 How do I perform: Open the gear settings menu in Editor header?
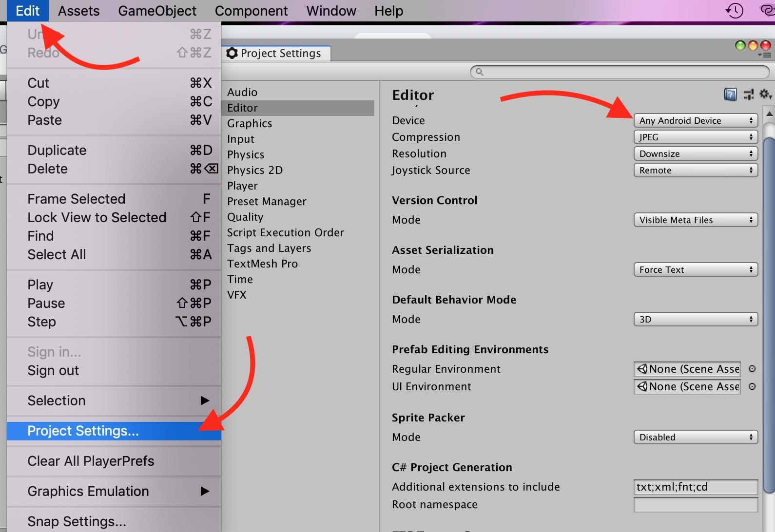[765, 94]
